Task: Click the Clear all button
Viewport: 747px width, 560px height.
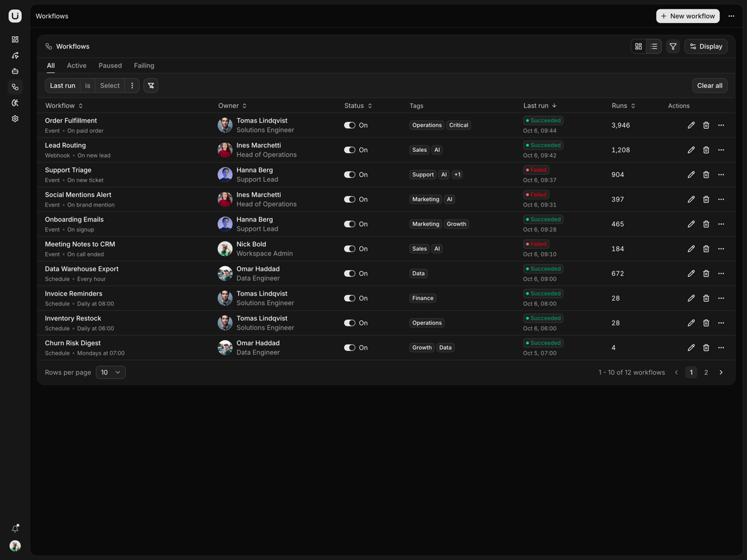Action: tap(710, 86)
